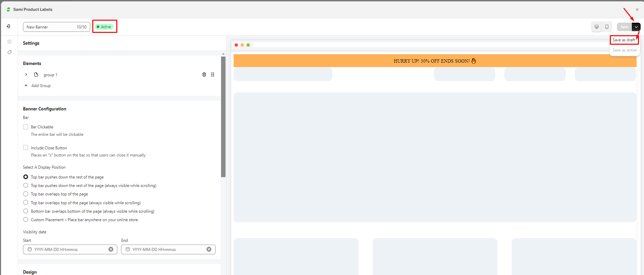Click Add Group
This screenshot has width=644, height=275.
coord(41,86)
